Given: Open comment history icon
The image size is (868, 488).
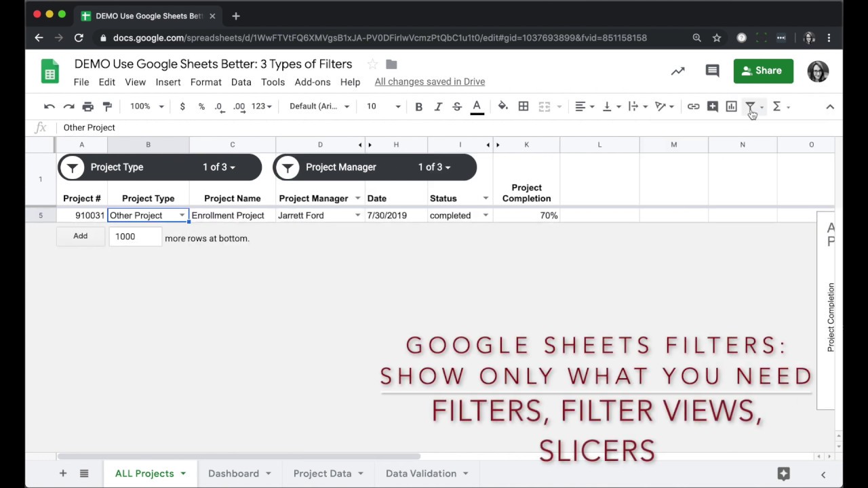Looking at the screenshot, I should click(712, 70).
